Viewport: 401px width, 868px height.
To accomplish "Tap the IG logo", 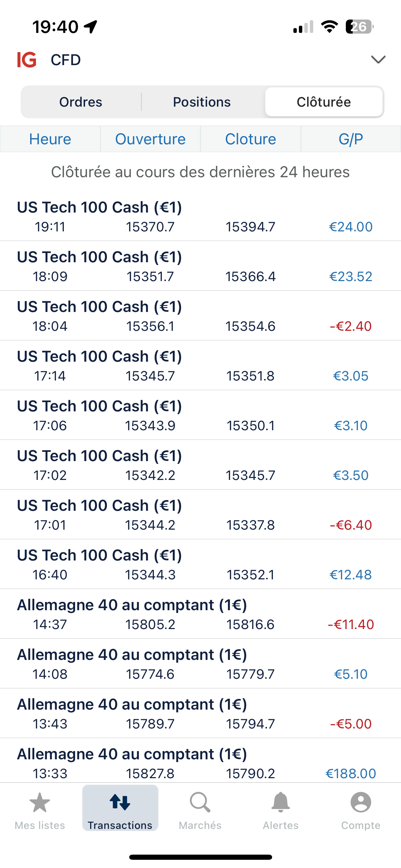I will pyautogui.click(x=27, y=60).
